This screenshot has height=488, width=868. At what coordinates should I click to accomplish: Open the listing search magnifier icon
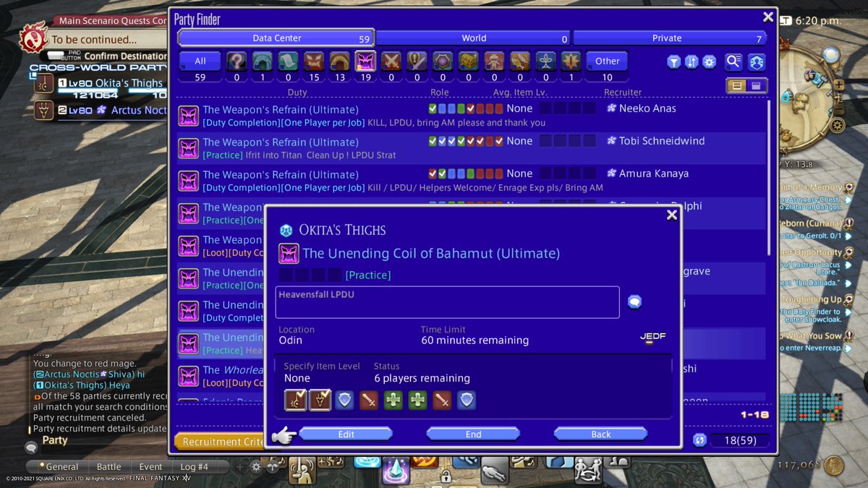(733, 62)
